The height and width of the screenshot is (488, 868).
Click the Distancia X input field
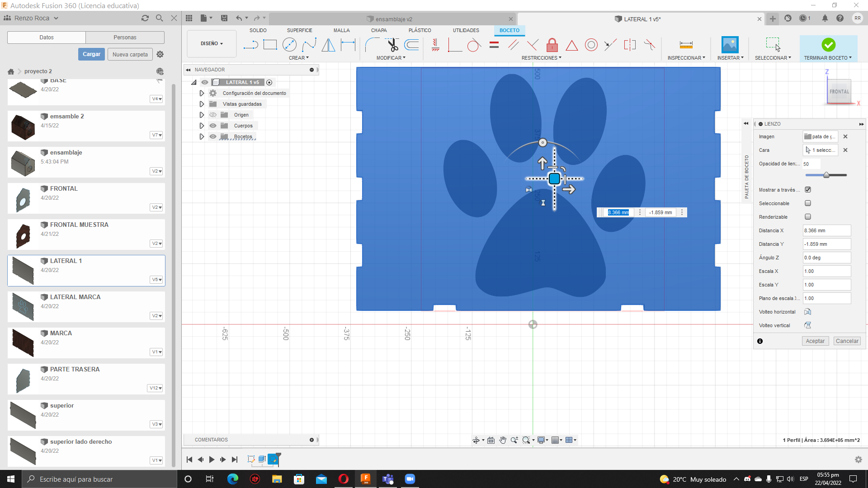click(827, 230)
